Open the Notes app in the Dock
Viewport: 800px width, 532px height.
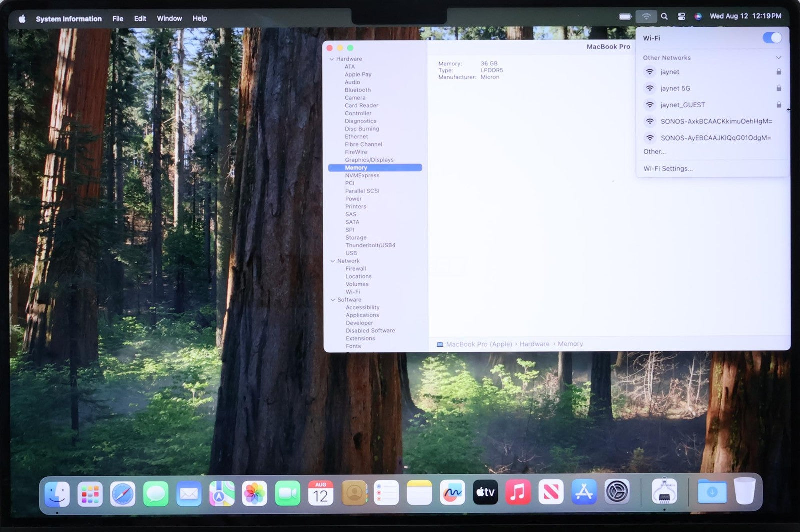(419, 494)
